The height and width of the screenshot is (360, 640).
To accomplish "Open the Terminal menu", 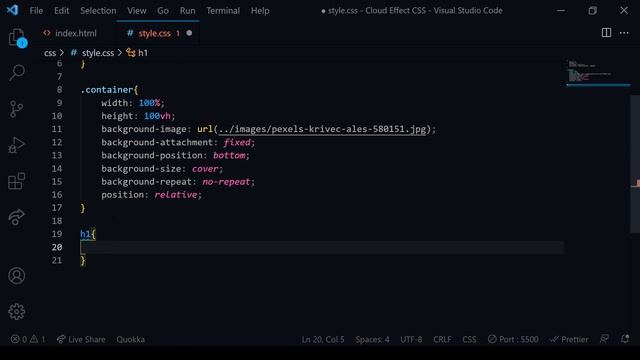I will click(223, 11).
